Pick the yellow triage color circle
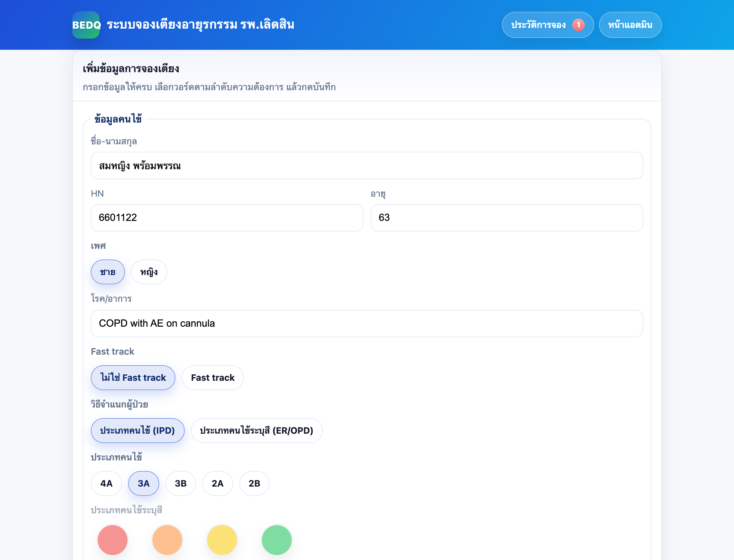Screen dimensions: 734x560 coord(222,540)
